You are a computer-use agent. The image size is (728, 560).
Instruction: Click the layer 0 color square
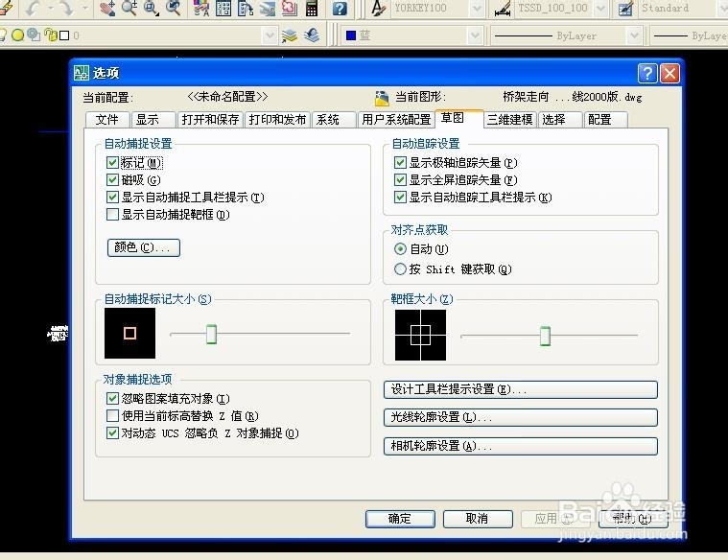[x=64, y=35]
